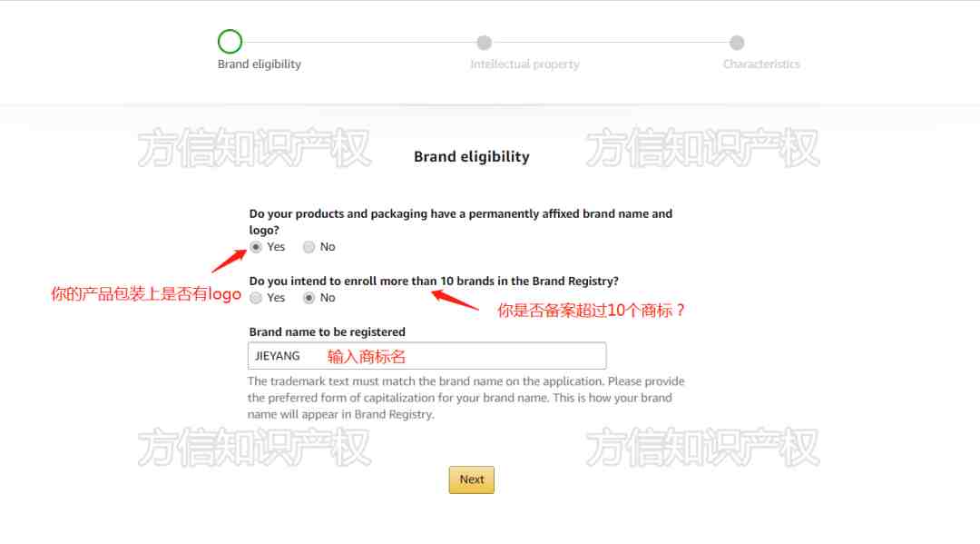Image resolution: width=980 pixels, height=544 pixels.
Task: Choose No for enrolling more than 10 brands
Action: [309, 298]
